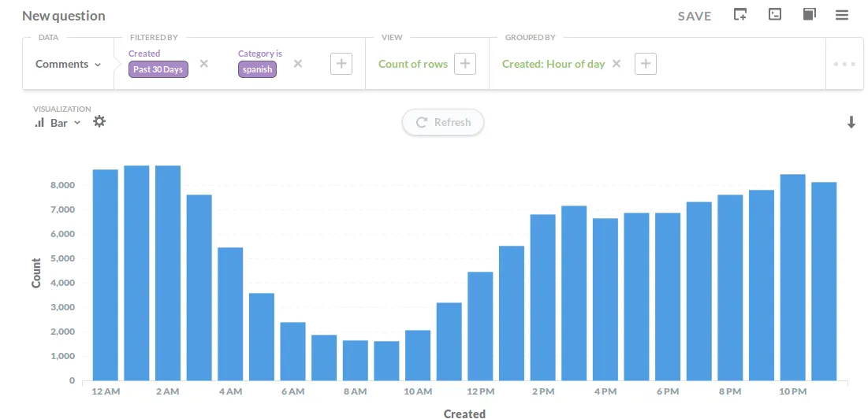Open the hamburger menu icon

tap(842, 15)
